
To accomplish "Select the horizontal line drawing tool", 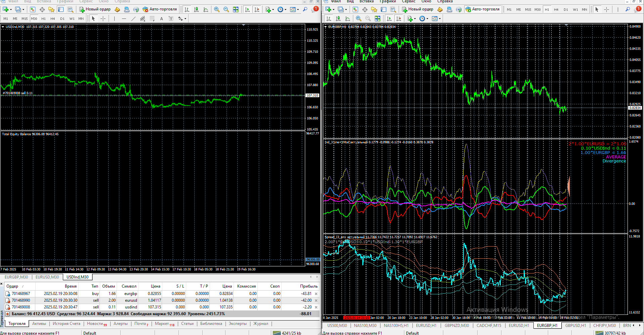I will (x=124, y=19).
